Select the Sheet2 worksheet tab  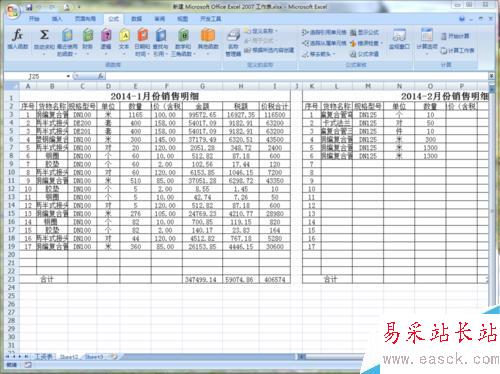tap(69, 357)
